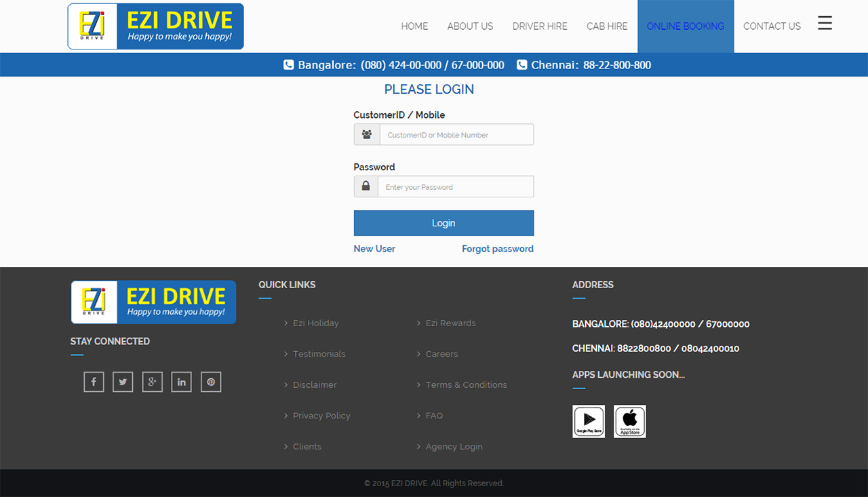Open the Clients quick link
The image size is (868, 497).
[x=307, y=447]
